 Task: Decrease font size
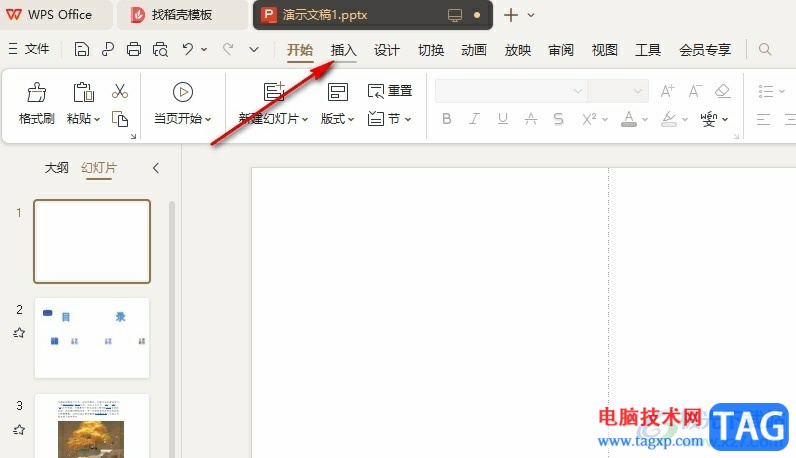[x=695, y=91]
